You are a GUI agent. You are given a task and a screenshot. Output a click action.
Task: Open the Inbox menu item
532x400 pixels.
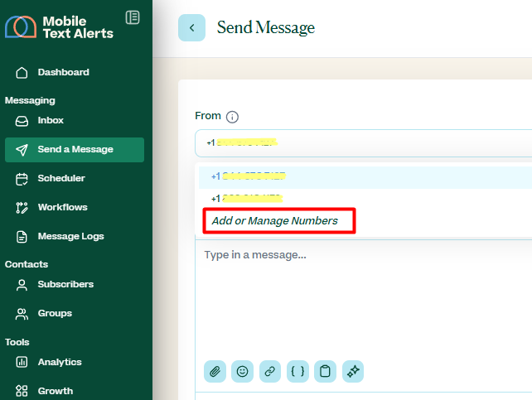pyautogui.click(x=75, y=120)
